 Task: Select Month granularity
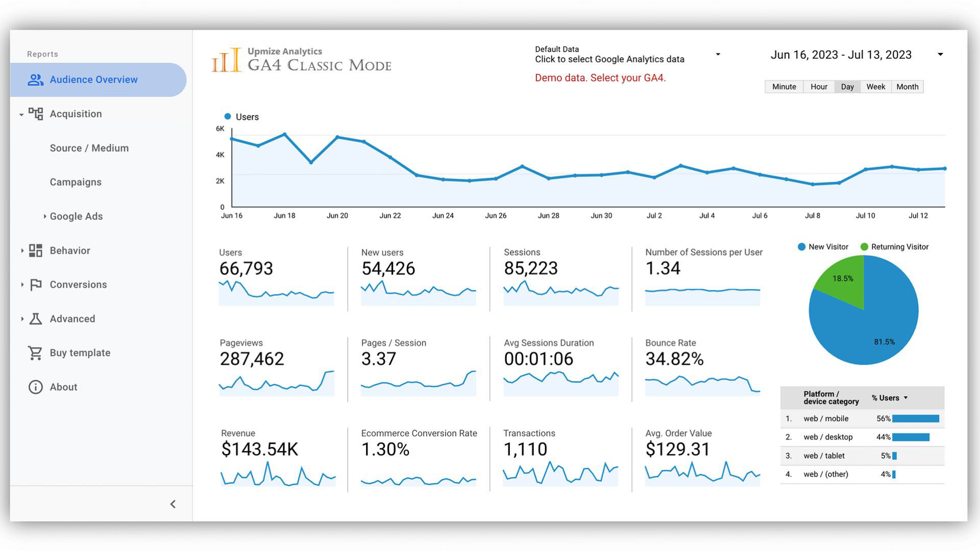pos(907,86)
